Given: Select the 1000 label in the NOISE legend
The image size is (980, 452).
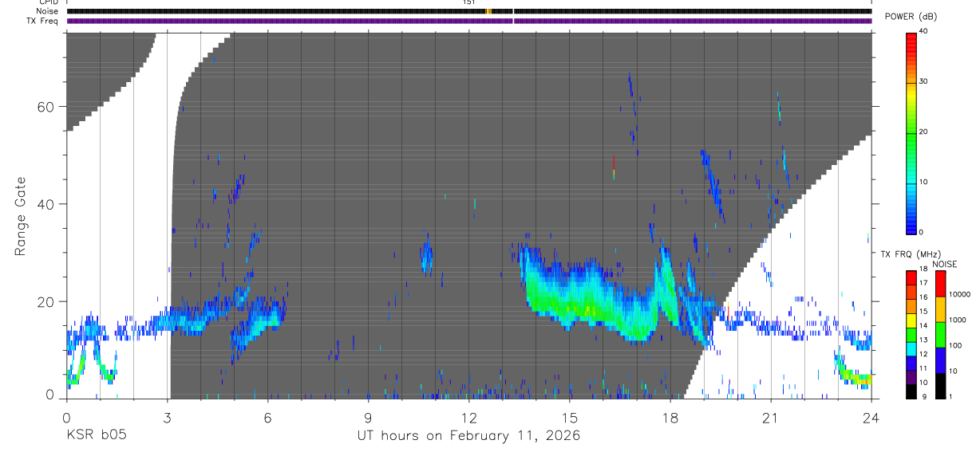Looking at the screenshot, I should [x=958, y=320].
